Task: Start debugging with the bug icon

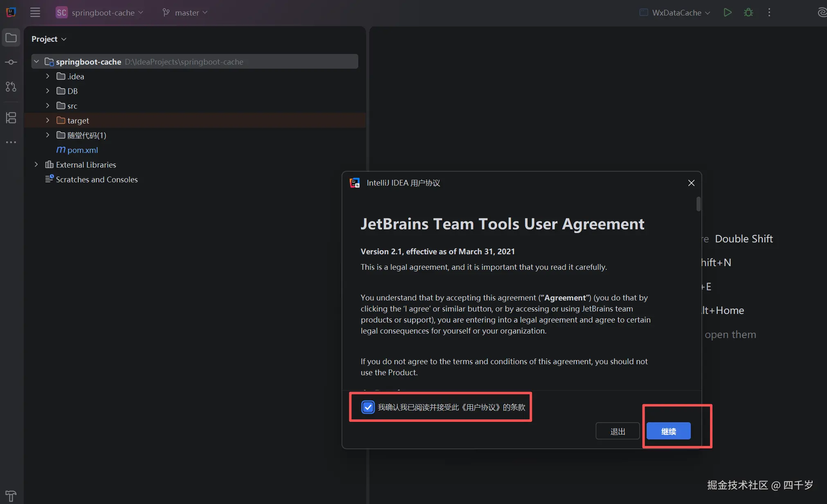Action: [748, 12]
